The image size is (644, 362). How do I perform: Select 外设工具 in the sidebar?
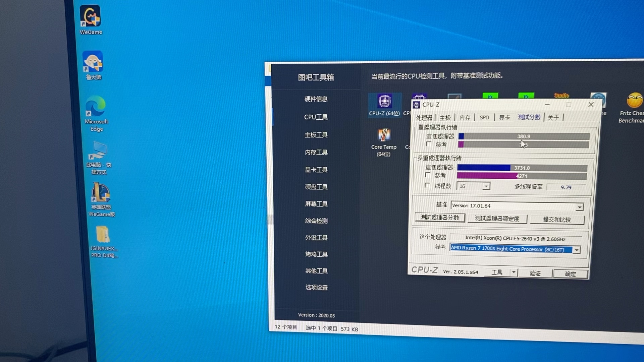pyautogui.click(x=316, y=237)
